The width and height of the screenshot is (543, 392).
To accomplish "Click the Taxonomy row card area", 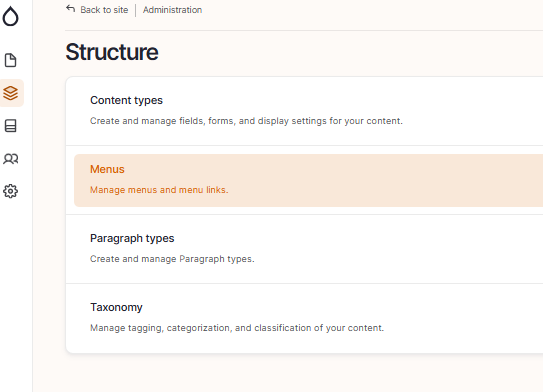I will pos(304,318).
